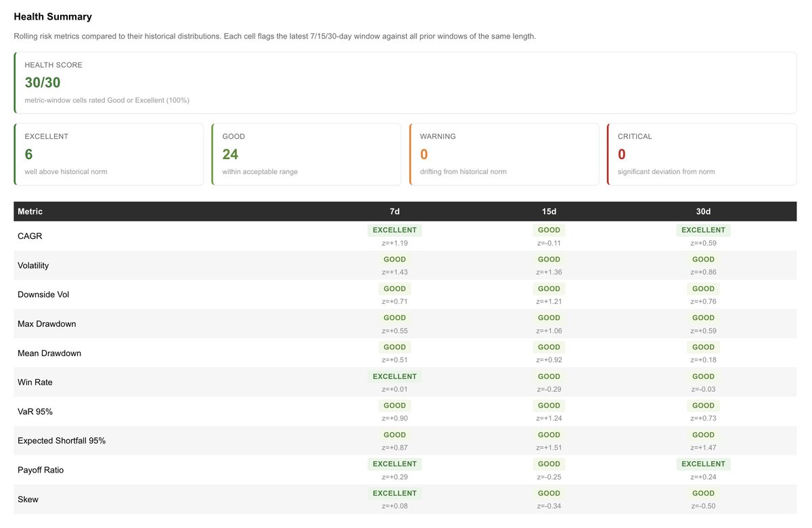Click the z=-0.34 Skew value
The width and height of the screenshot is (812, 528).
549,506
